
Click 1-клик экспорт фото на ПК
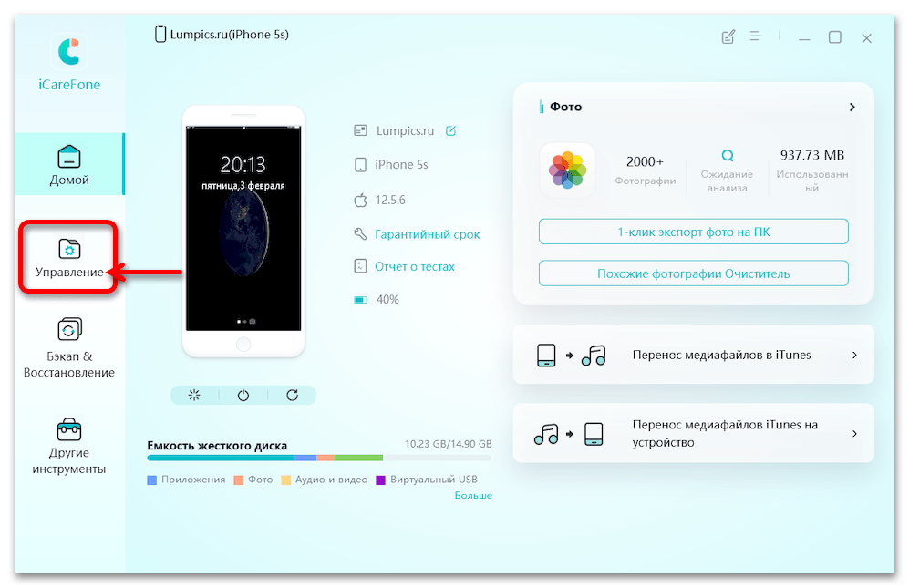[693, 232]
